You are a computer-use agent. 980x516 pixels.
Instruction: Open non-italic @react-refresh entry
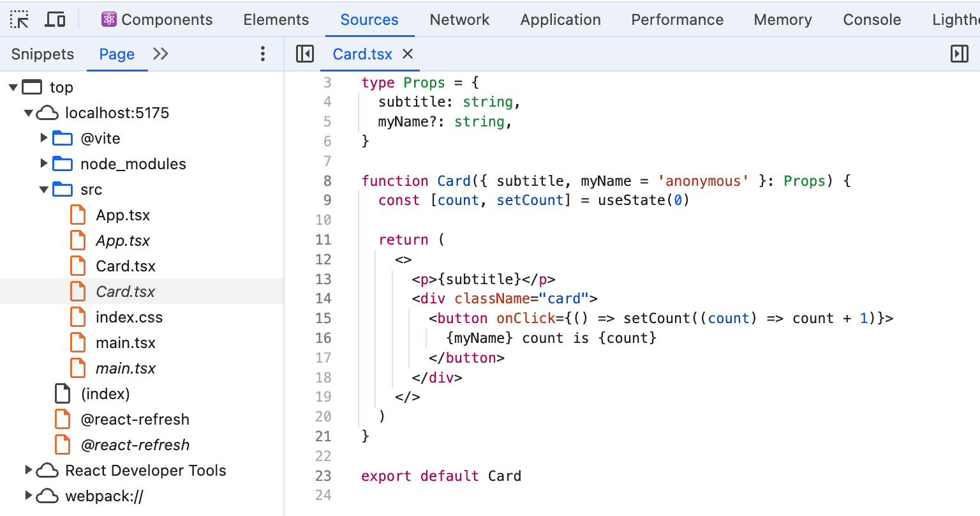(135, 420)
